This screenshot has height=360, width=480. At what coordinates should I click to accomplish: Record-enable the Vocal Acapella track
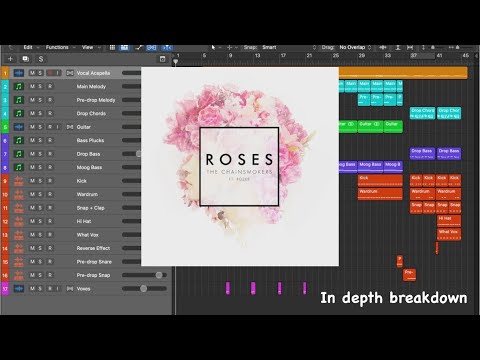tap(50, 73)
